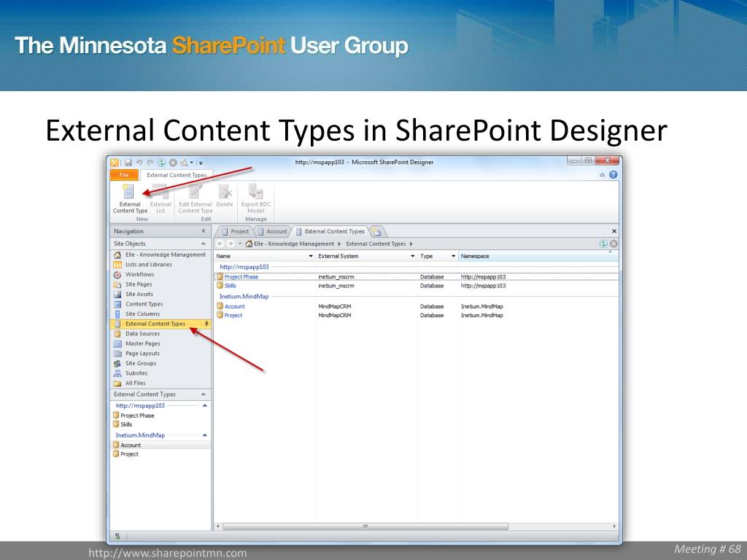Screen dimensions: 747x560
Task: Open the Name column filter dropdown
Action: [311, 256]
